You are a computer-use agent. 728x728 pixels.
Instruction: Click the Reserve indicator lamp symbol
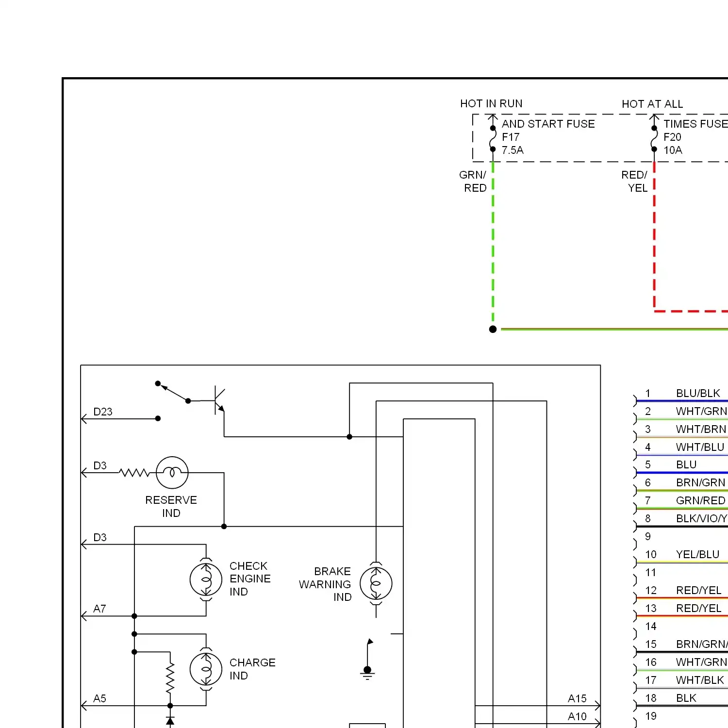172,472
